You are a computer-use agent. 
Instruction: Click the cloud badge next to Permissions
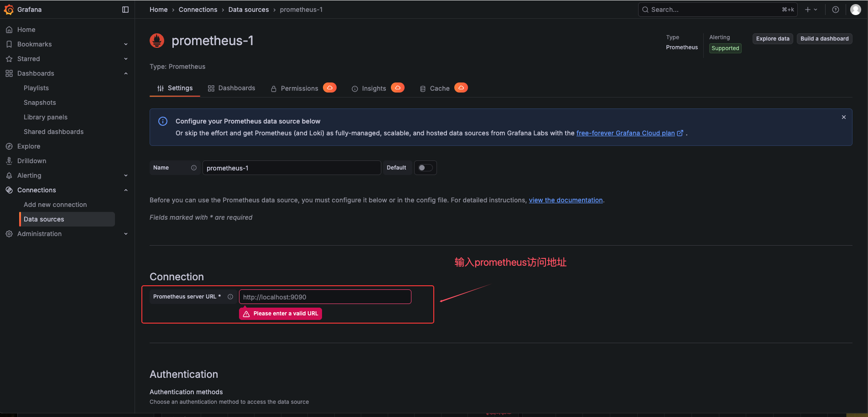(330, 88)
